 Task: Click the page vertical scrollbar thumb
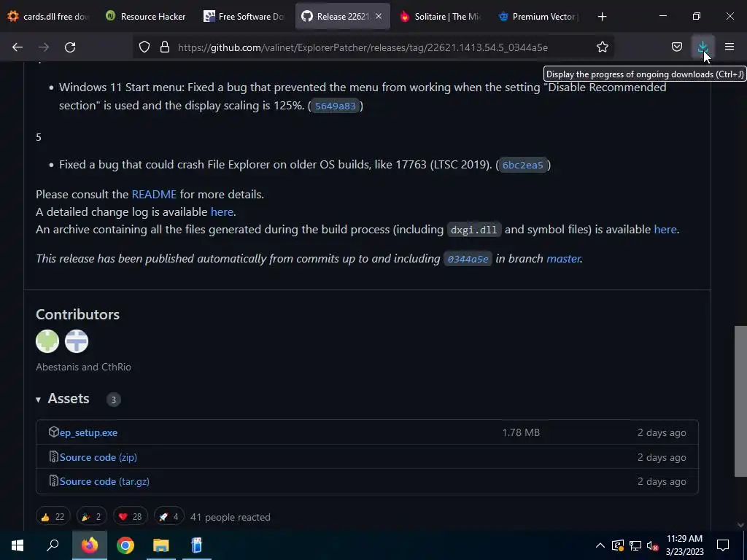[740, 401]
